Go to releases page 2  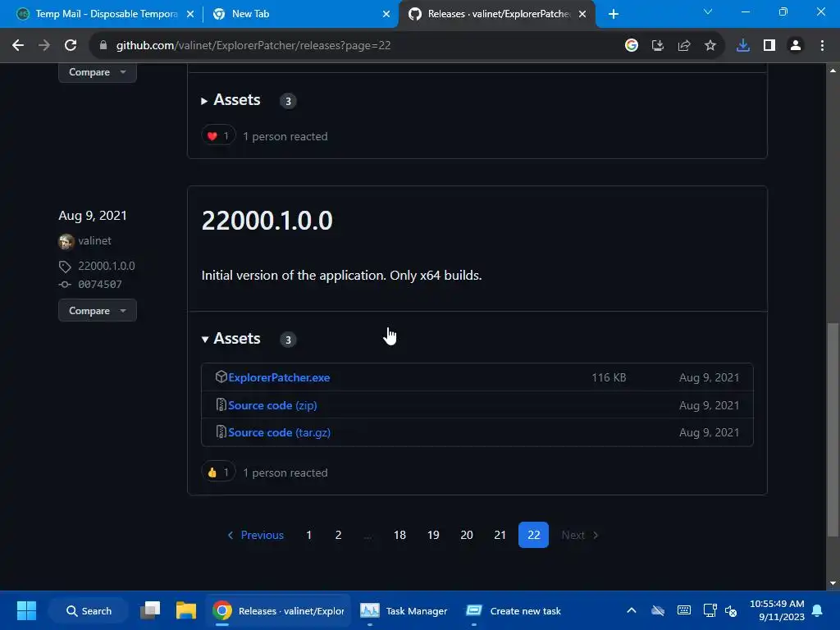(338, 535)
